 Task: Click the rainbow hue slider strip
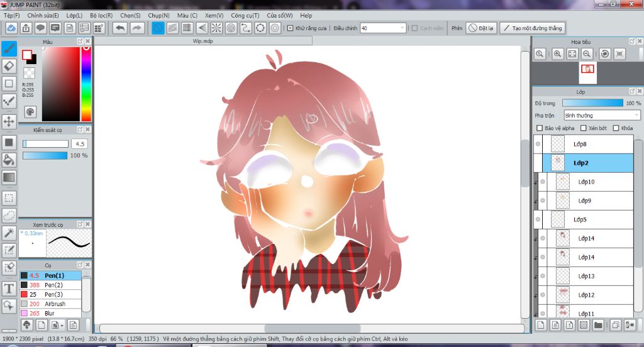pyautogui.click(x=86, y=84)
